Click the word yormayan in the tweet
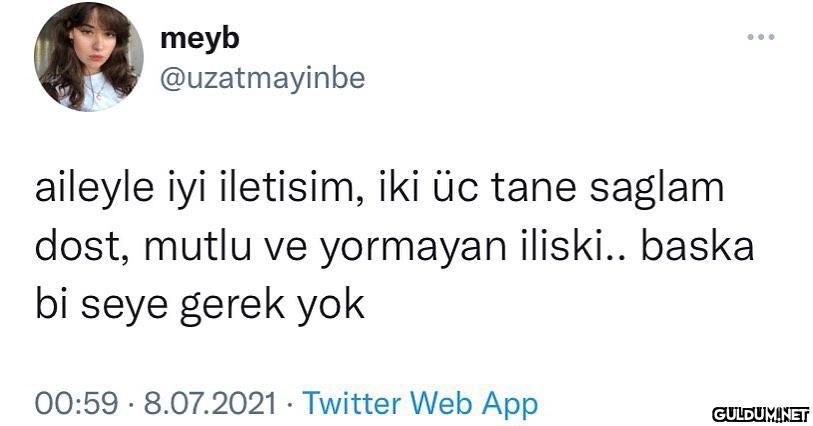Image resolution: width=813 pixels, height=426 pixels. [x=413, y=249]
